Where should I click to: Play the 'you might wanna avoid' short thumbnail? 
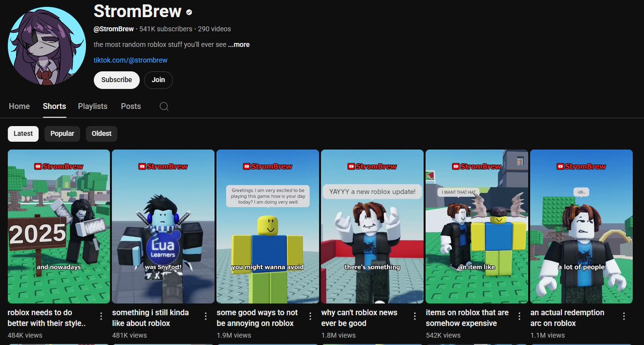click(268, 226)
